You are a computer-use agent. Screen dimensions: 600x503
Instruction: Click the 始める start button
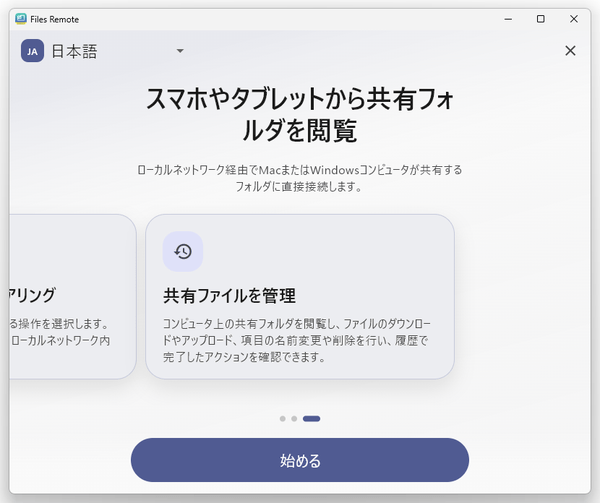[300, 460]
